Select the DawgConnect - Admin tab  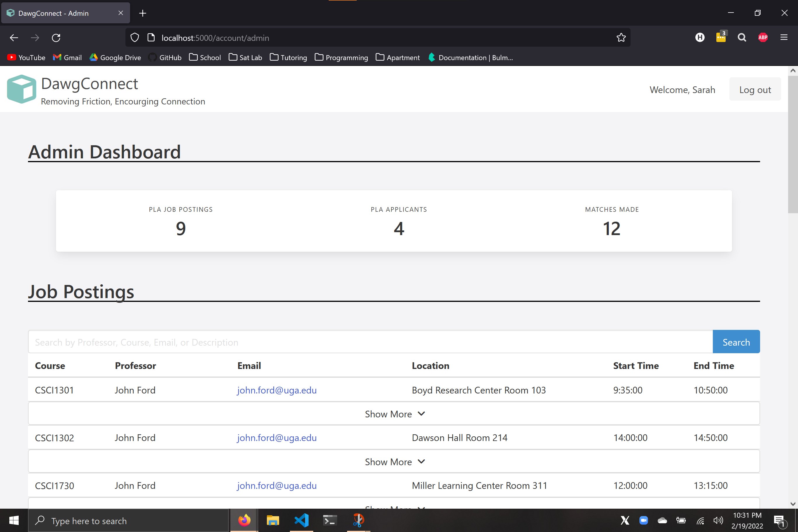61,13
